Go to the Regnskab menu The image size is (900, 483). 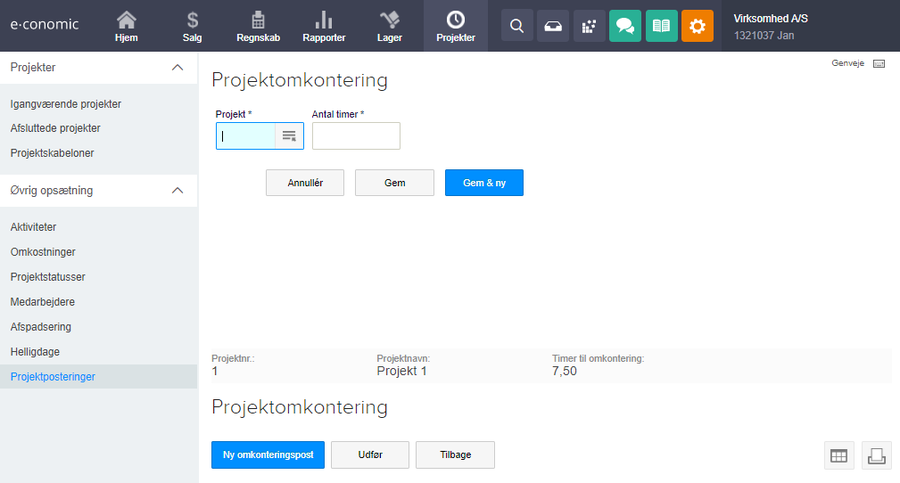[258, 27]
